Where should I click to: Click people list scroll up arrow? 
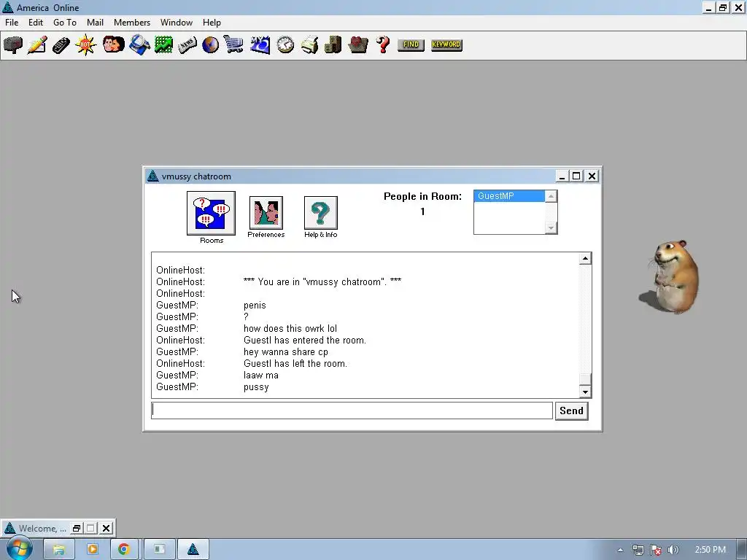pyautogui.click(x=551, y=196)
